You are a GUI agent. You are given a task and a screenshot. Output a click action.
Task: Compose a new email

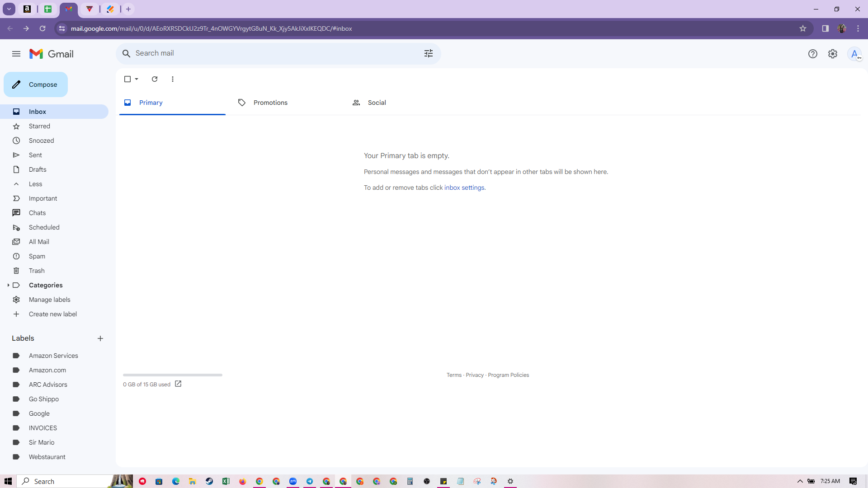click(x=36, y=84)
